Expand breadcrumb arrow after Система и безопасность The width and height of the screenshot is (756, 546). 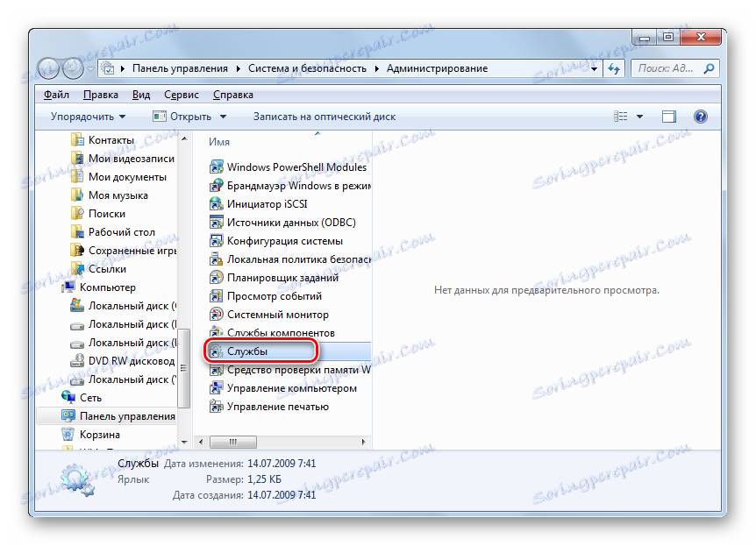point(376,68)
